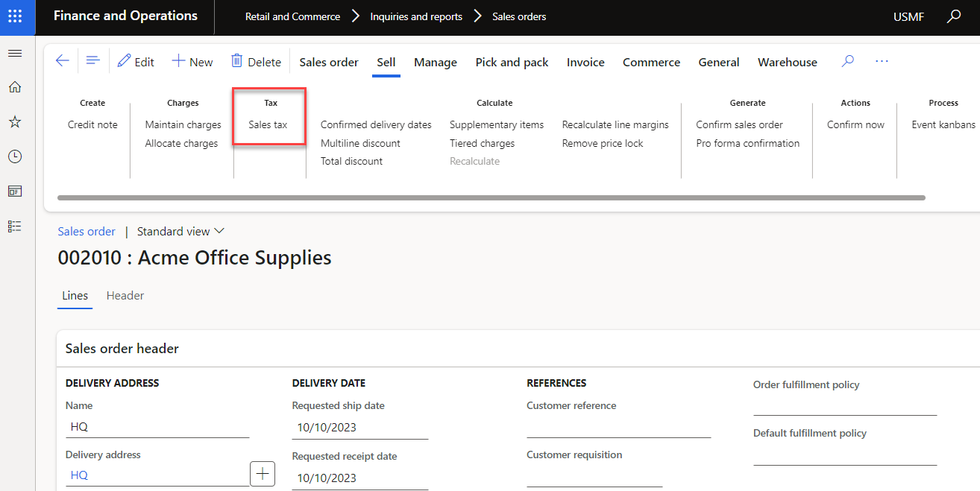Click Remove price lock
This screenshot has width=980, height=491.
coord(603,143)
